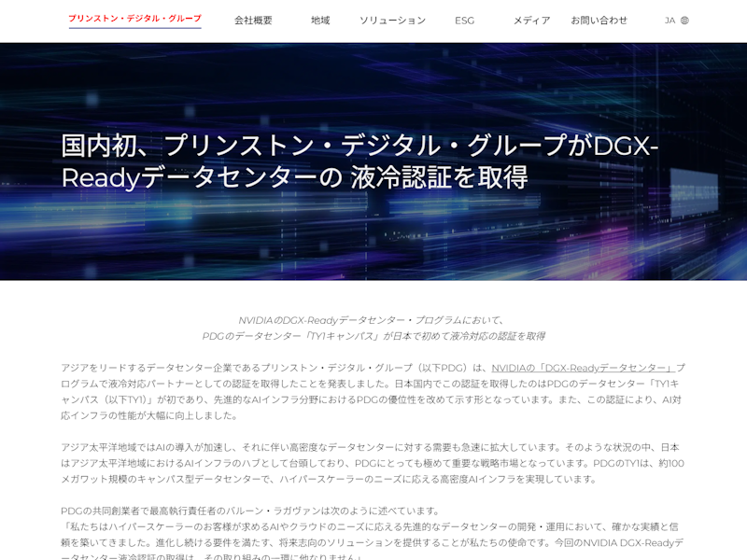Click quote starting 「私たちはハイパースケーラーのお客様
Image resolution: width=747 pixels, height=560 pixels.
click(x=372, y=542)
